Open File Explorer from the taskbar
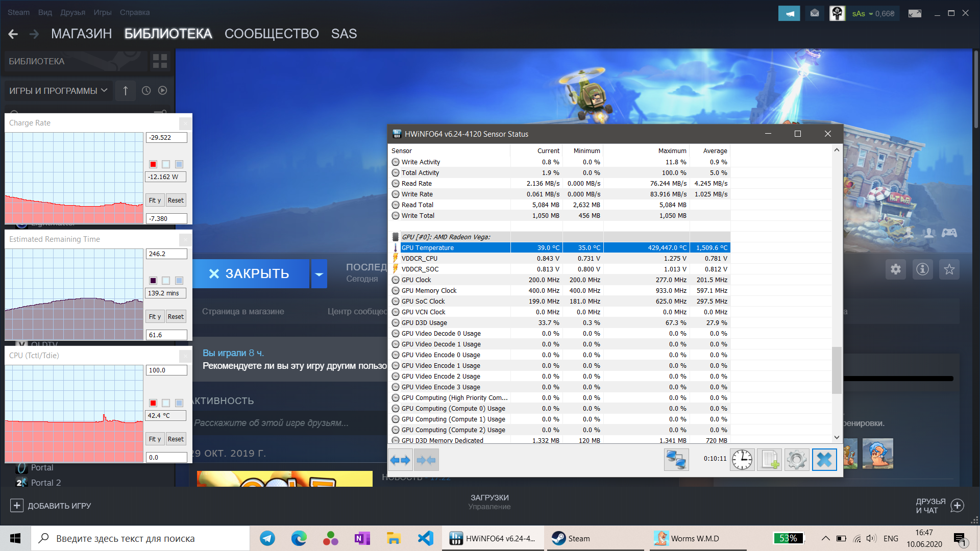The width and height of the screenshot is (980, 551). click(394, 538)
